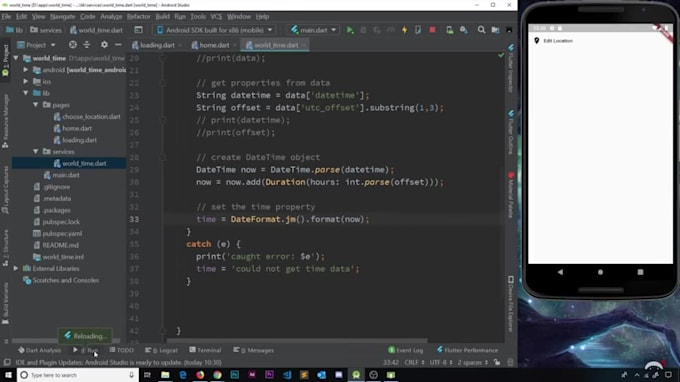Change UTF-8 file encoding
This screenshot has height=382, width=680.
(441, 362)
